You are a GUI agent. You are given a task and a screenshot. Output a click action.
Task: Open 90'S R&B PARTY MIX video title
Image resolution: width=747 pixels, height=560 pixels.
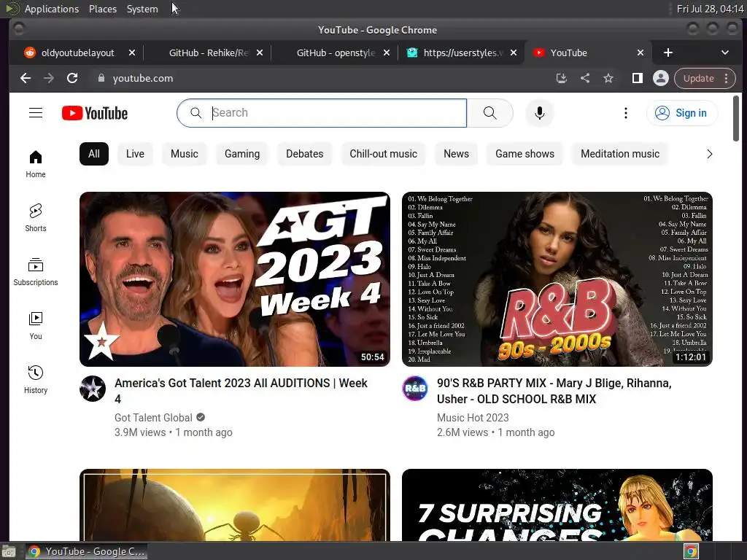pyautogui.click(x=554, y=391)
